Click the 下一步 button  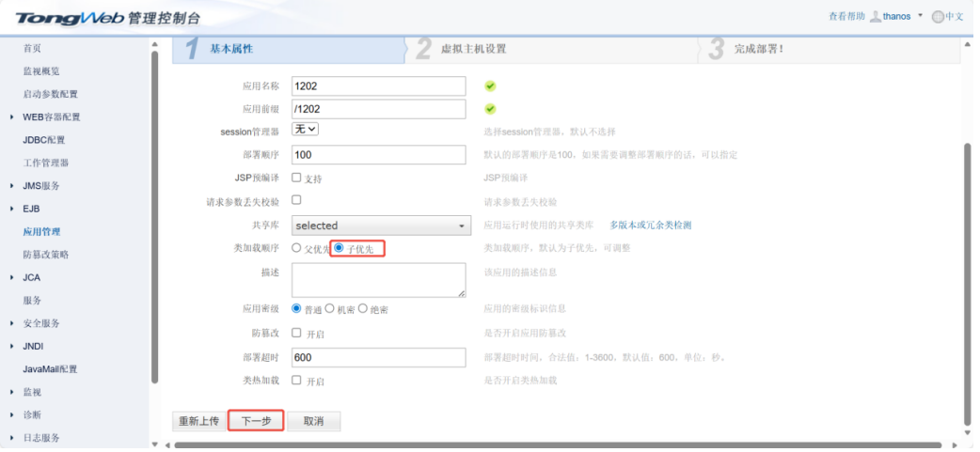point(257,421)
